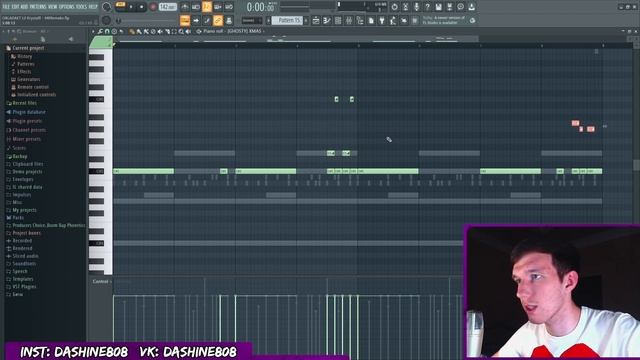640x360 pixels.
Task: Select the Slice tool
Action: pyautogui.click(x=167, y=31)
